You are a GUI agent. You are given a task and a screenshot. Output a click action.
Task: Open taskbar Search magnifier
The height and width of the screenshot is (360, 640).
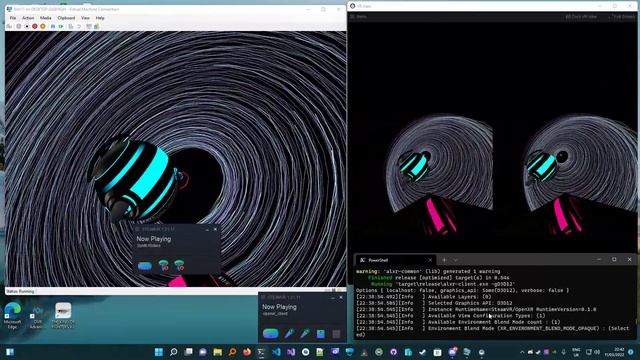173,352
